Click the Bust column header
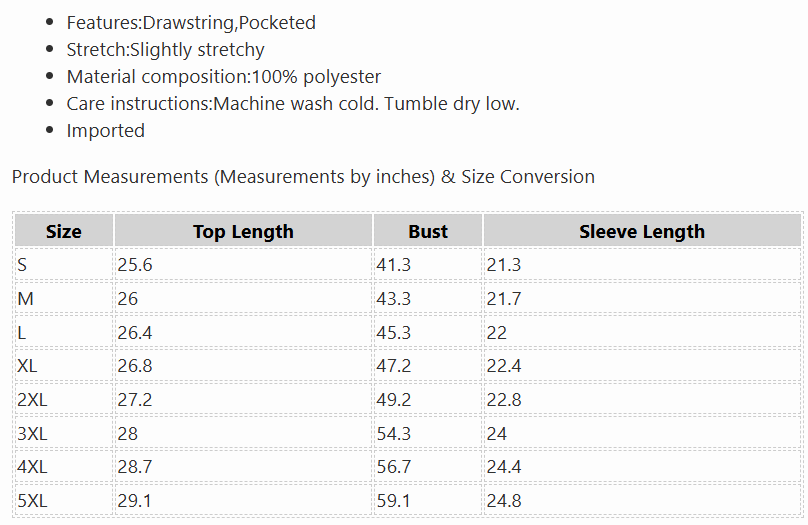This screenshot has height=525, width=808. coord(428,231)
